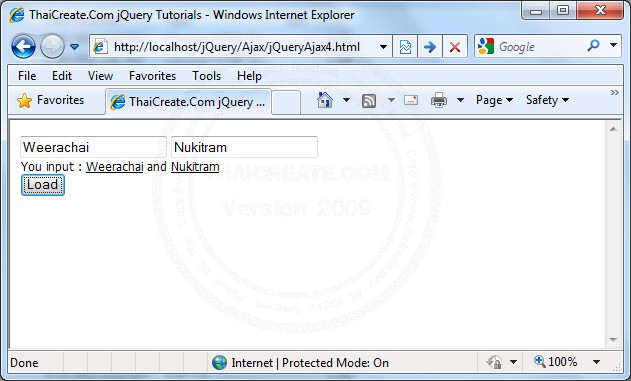Toggle Compatibility View broken-page icon
Viewport: 631px width, 381px height.
405,47
